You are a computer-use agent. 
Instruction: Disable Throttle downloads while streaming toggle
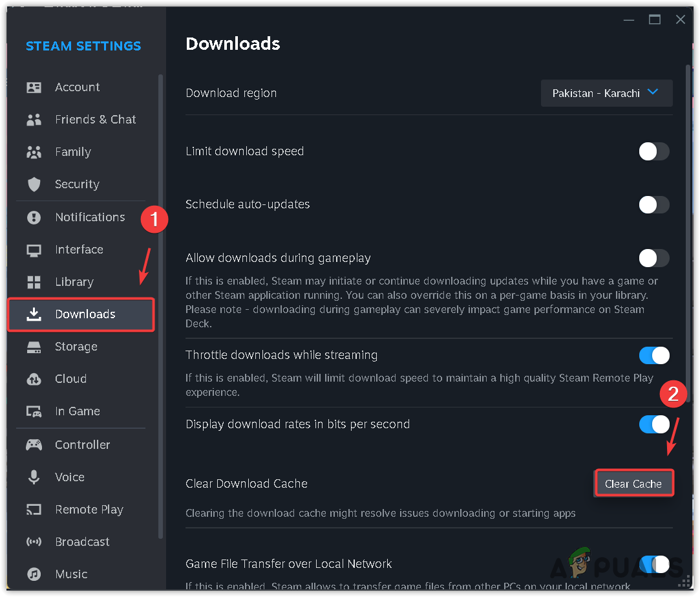653,355
